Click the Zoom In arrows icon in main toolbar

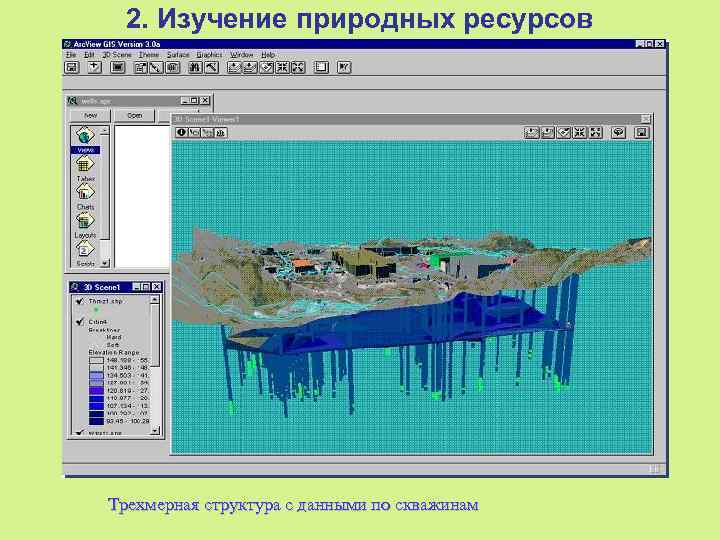(x=282, y=68)
